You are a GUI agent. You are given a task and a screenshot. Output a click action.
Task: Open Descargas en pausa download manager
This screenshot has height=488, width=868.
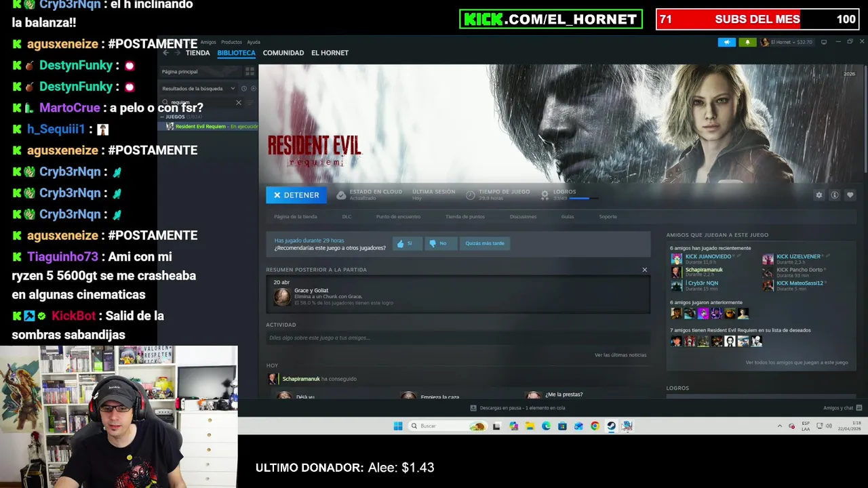coord(517,408)
